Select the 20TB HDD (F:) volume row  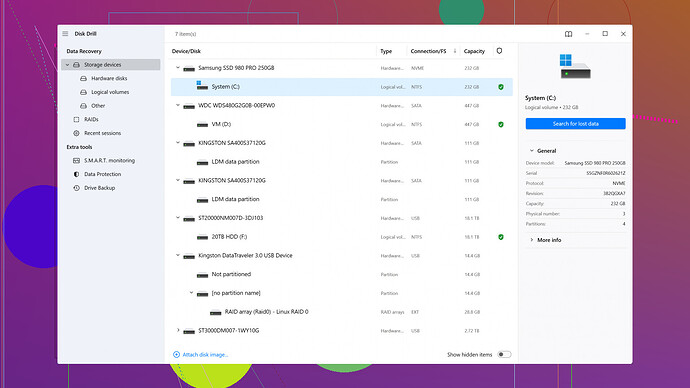pos(341,237)
